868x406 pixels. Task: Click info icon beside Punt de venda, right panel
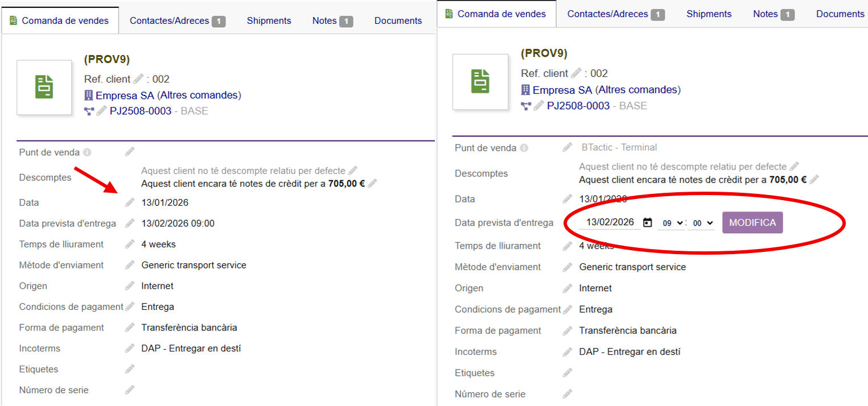click(x=524, y=148)
